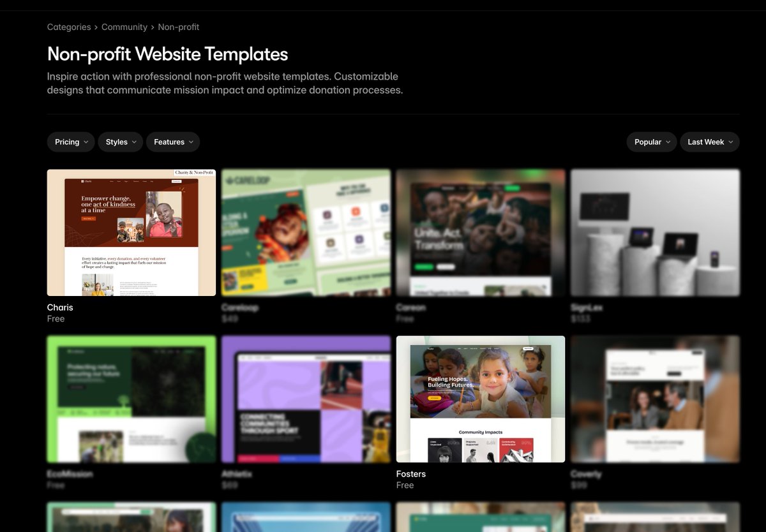Open the Popular sort dropdown
Viewport: 766px width, 532px height.
[652, 142]
